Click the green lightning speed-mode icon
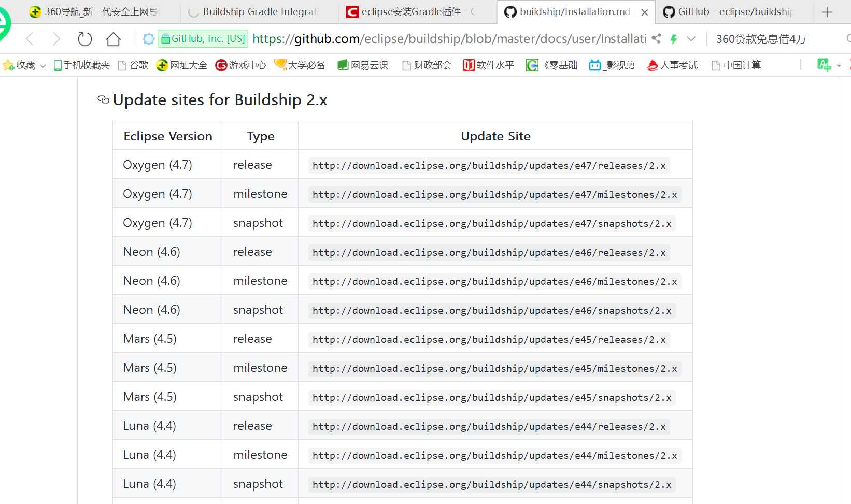This screenshot has height=504, width=851. click(x=674, y=39)
